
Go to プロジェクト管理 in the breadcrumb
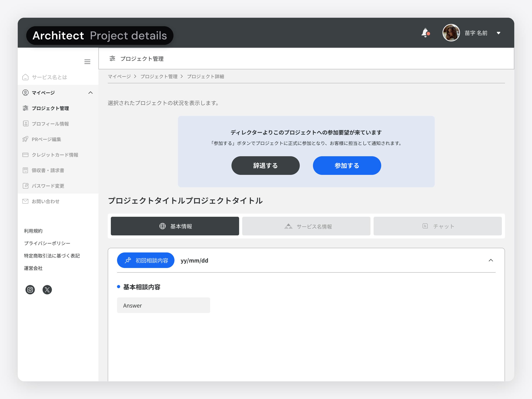tap(159, 76)
